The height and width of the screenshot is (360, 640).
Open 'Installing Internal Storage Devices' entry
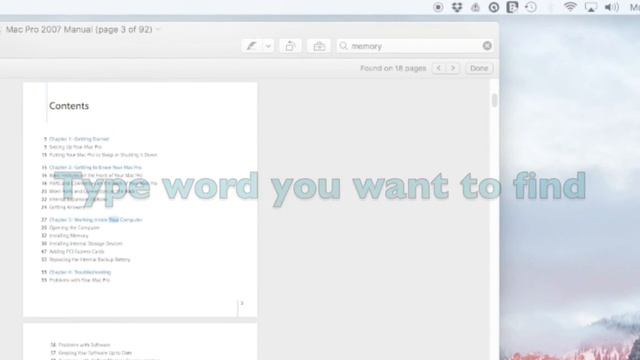coord(86,244)
